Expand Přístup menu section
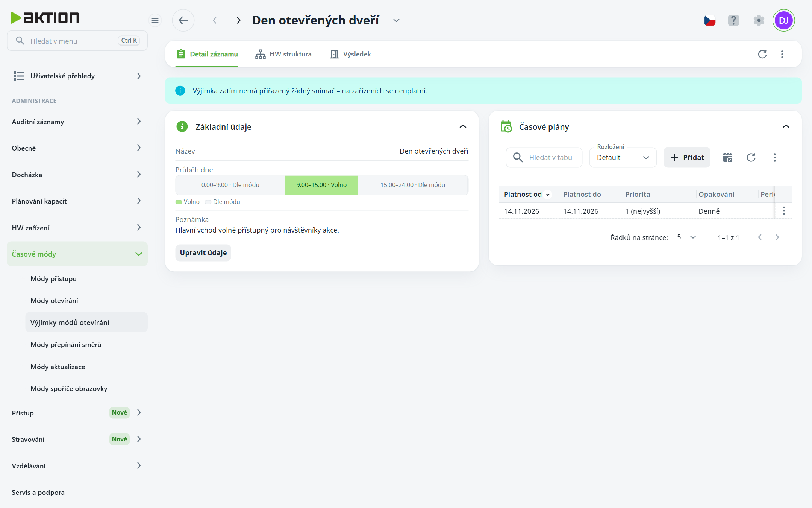Viewport: 812px width, 508px height. [77, 413]
